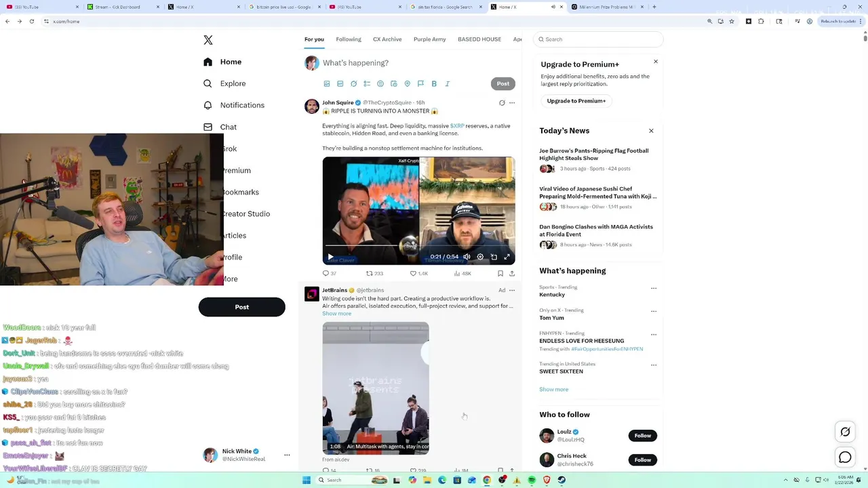Viewport: 868px width, 488px height.
Task: Open Notifications in the sidebar
Action: pos(234,105)
